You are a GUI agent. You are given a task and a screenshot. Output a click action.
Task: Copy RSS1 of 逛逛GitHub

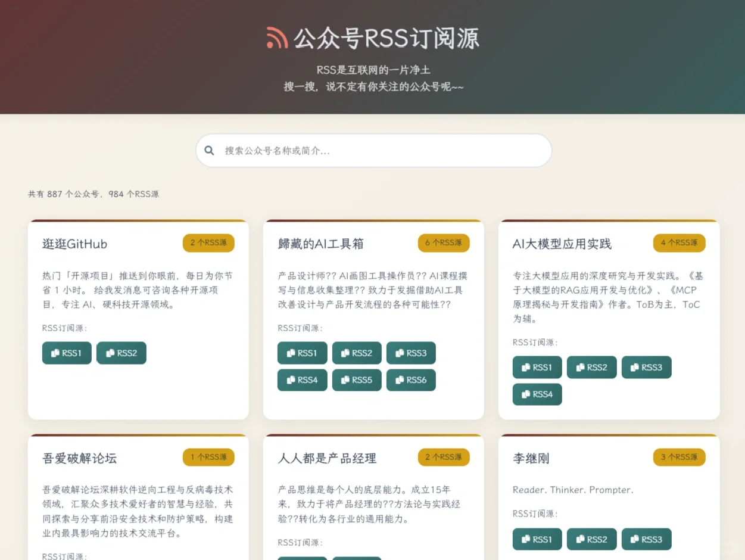(x=67, y=353)
